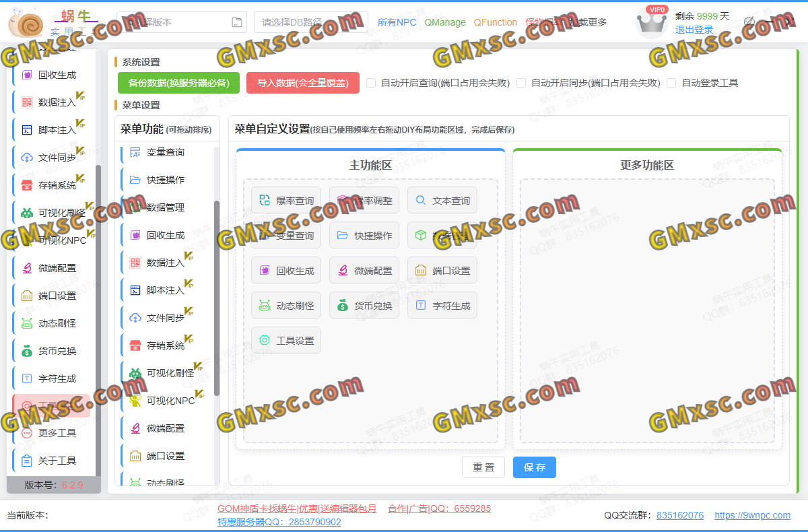Click 加载更多 in the top bar

click(588, 22)
